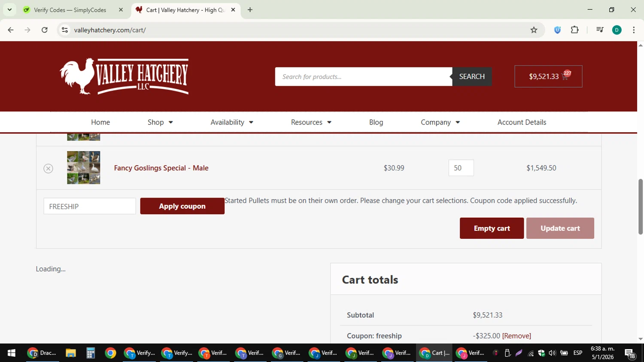Click the scrollbar down arrow
Viewport: 644px width, 362px height.
(x=641, y=339)
